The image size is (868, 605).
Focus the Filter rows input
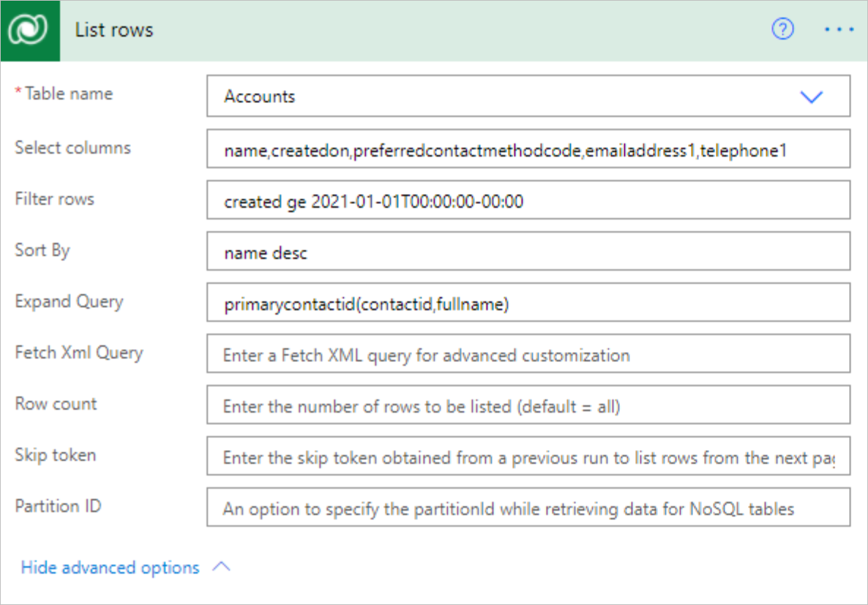click(528, 200)
